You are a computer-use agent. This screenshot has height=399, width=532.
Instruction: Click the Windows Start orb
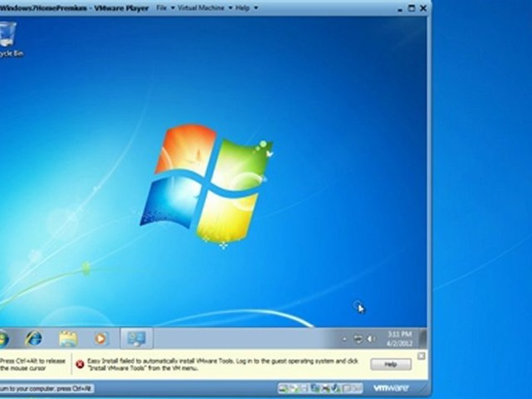pos(3,339)
